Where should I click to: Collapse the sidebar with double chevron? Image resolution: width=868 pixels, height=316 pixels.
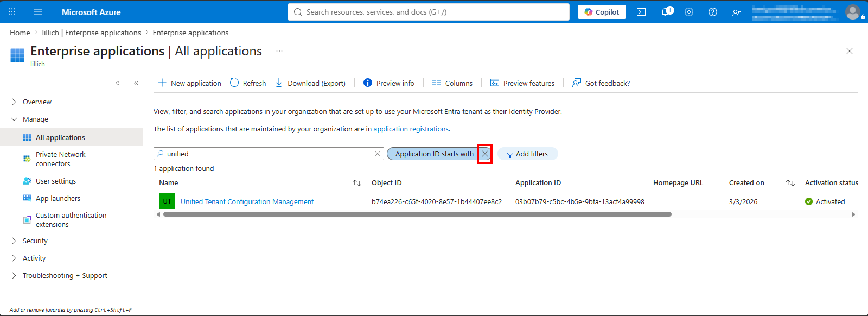coord(136,83)
